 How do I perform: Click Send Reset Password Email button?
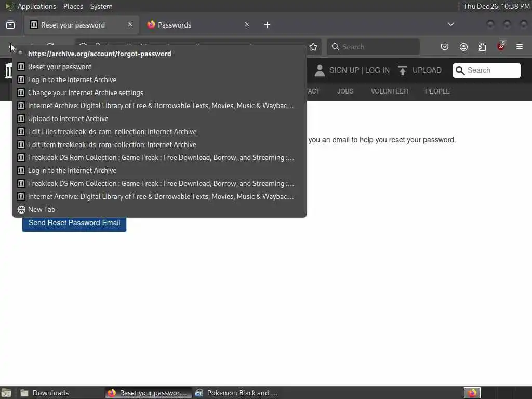pyautogui.click(x=74, y=223)
